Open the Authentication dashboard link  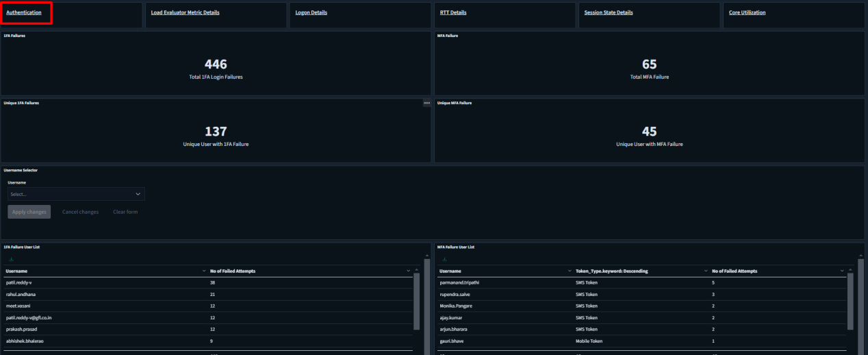24,12
